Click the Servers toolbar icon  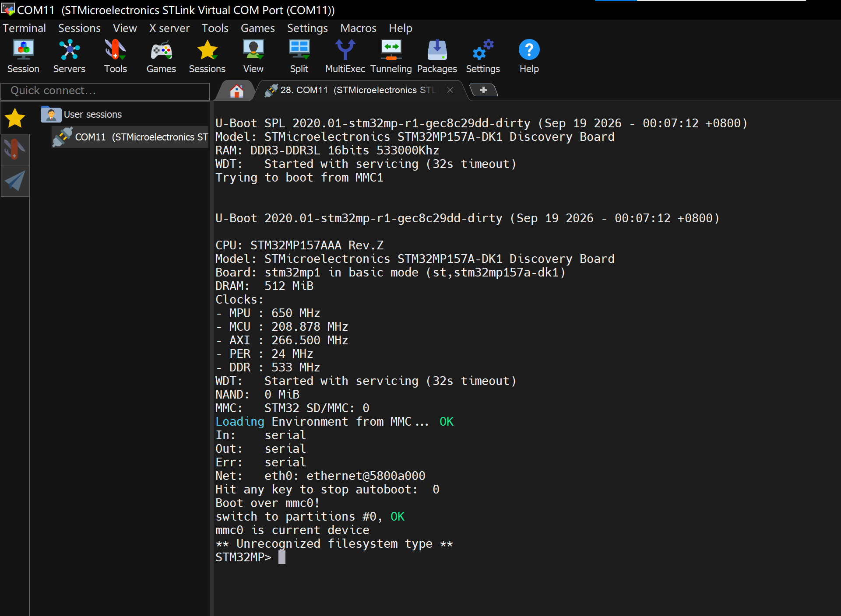(x=69, y=56)
